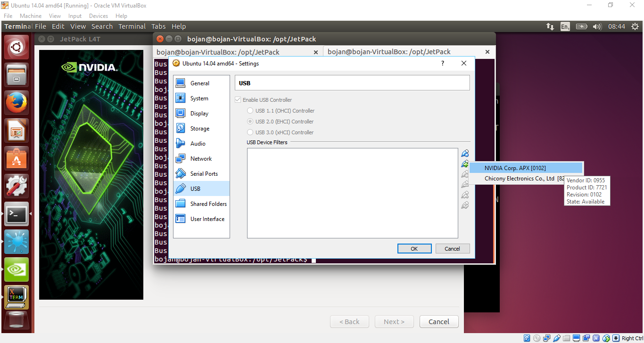Open the Devices menu of VirtualBox
The image size is (644, 343).
tap(98, 16)
